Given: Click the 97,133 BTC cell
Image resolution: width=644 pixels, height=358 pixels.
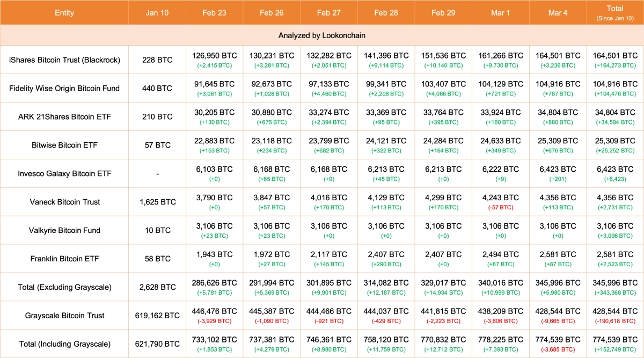Looking at the screenshot, I should [x=329, y=88].
